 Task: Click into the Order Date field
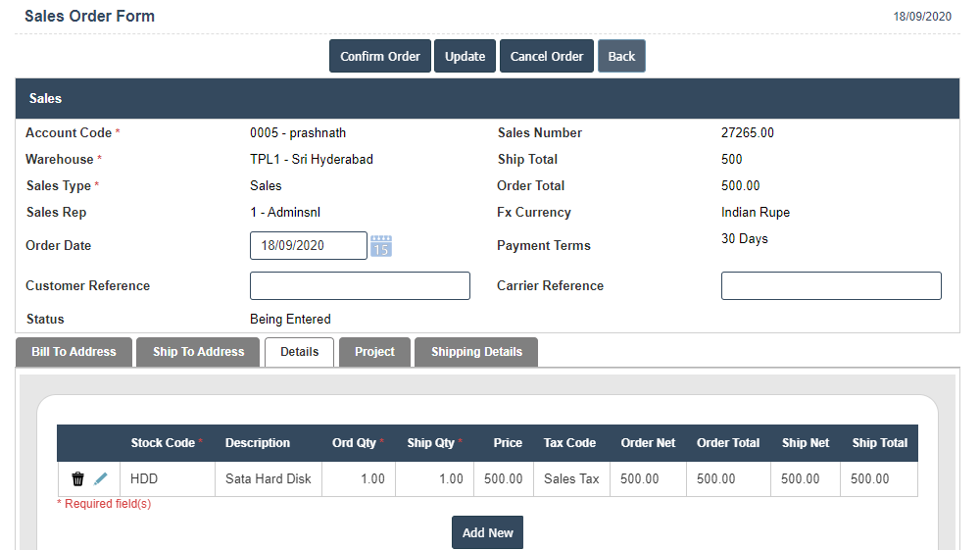[x=308, y=246]
